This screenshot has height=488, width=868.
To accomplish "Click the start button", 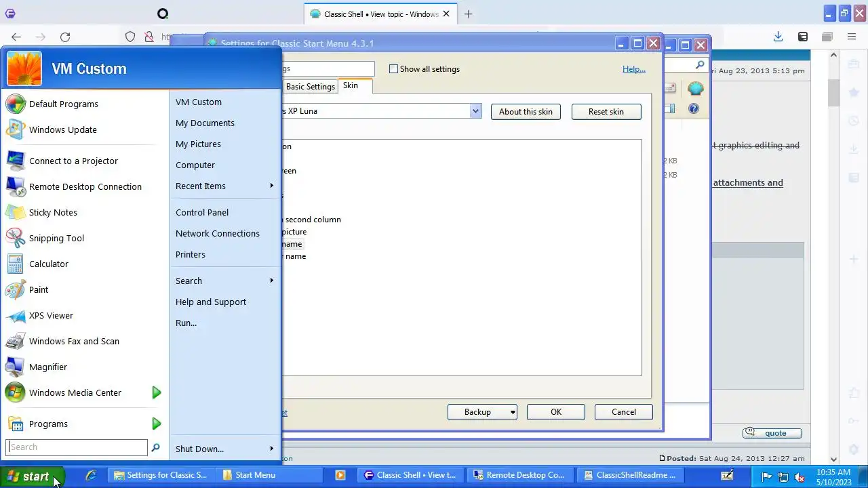I will click(x=32, y=476).
